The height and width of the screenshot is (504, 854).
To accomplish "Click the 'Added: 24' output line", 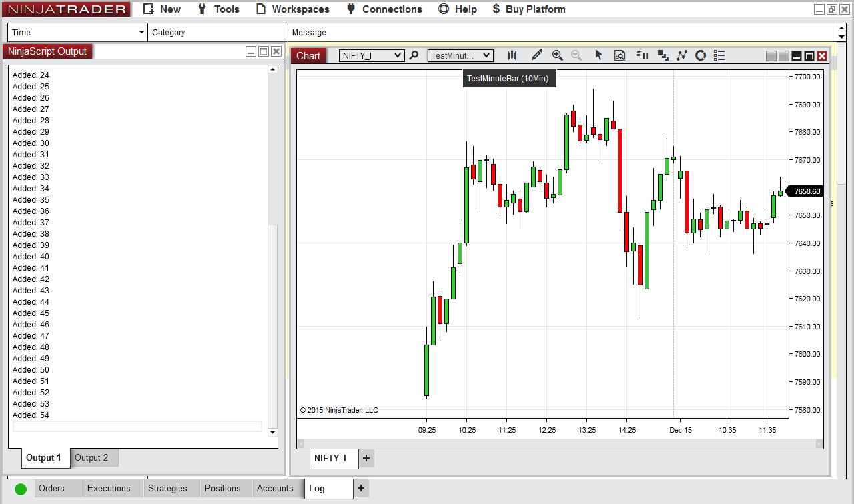I will [x=31, y=75].
